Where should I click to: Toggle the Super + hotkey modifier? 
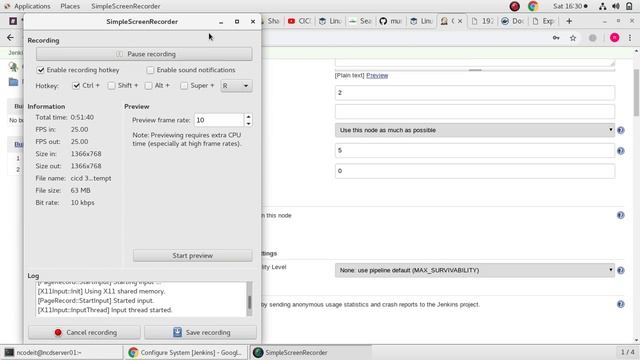click(184, 85)
